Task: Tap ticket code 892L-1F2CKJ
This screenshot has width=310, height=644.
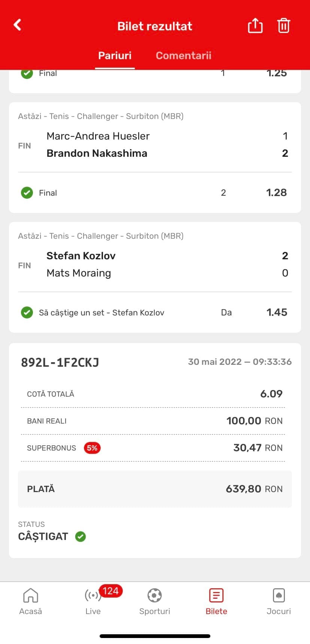Action: click(x=60, y=362)
